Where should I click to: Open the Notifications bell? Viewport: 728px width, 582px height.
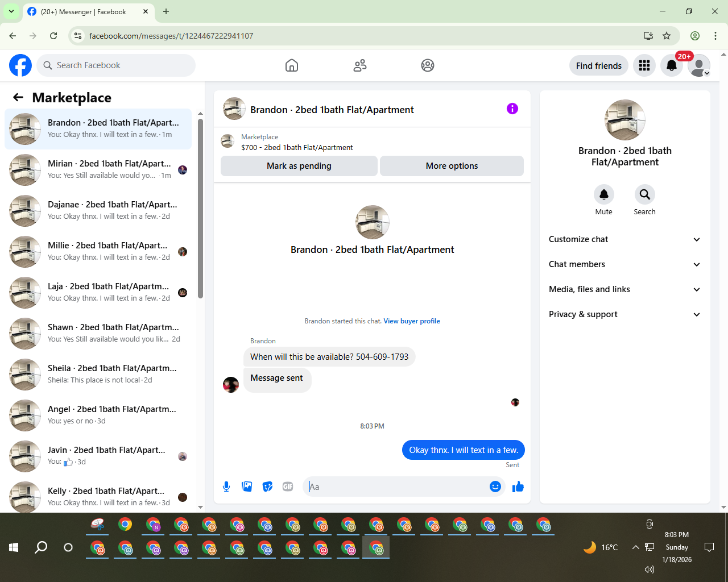tap(672, 65)
